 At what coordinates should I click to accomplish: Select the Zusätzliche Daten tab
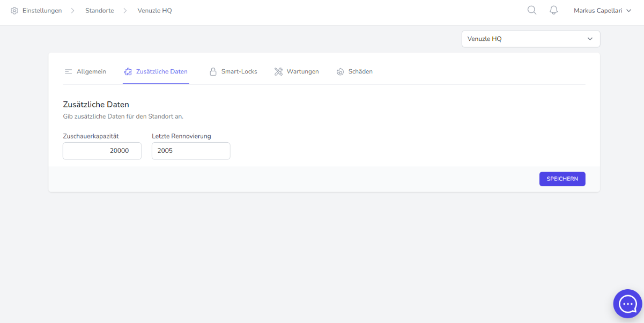coord(156,71)
